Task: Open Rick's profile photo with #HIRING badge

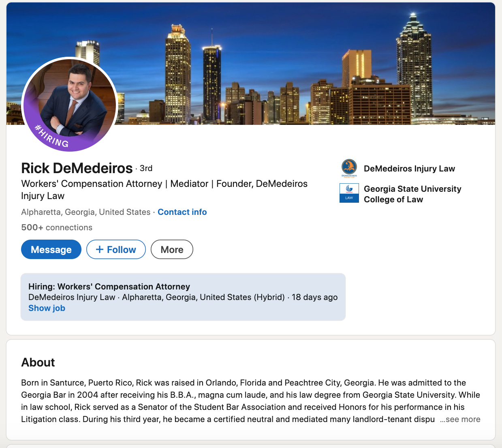Action: pos(69,101)
